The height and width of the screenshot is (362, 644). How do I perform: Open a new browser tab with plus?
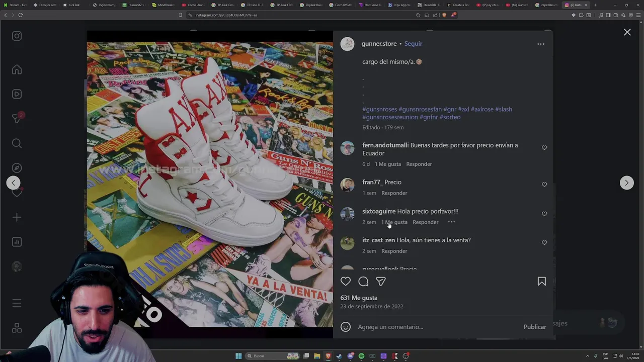595,5
